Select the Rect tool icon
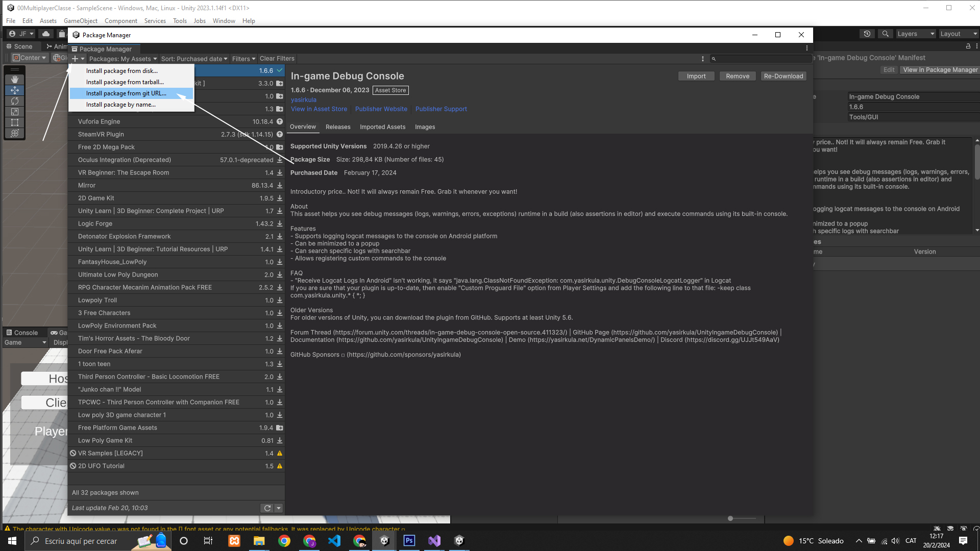 click(15, 122)
